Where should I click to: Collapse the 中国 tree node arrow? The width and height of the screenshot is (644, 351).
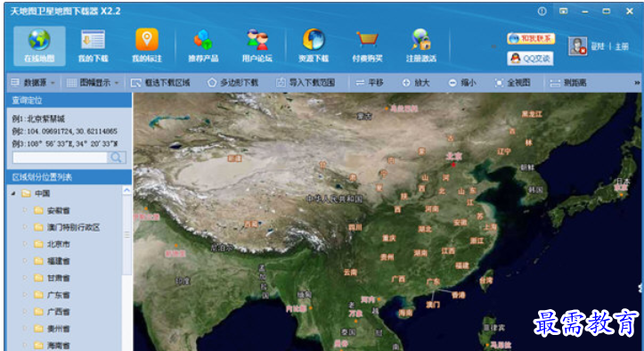tap(13, 193)
